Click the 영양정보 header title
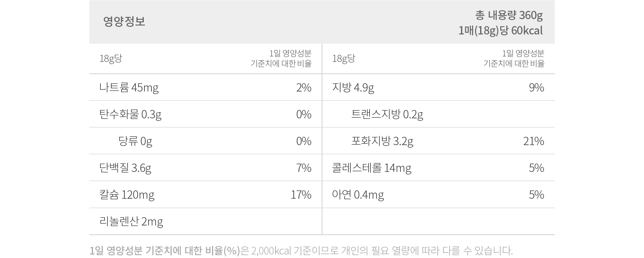 (124, 21)
